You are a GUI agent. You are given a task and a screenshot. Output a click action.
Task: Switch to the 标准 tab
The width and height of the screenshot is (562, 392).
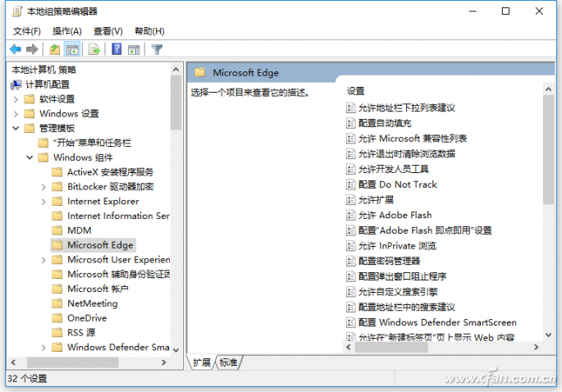(x=229, y=362)
